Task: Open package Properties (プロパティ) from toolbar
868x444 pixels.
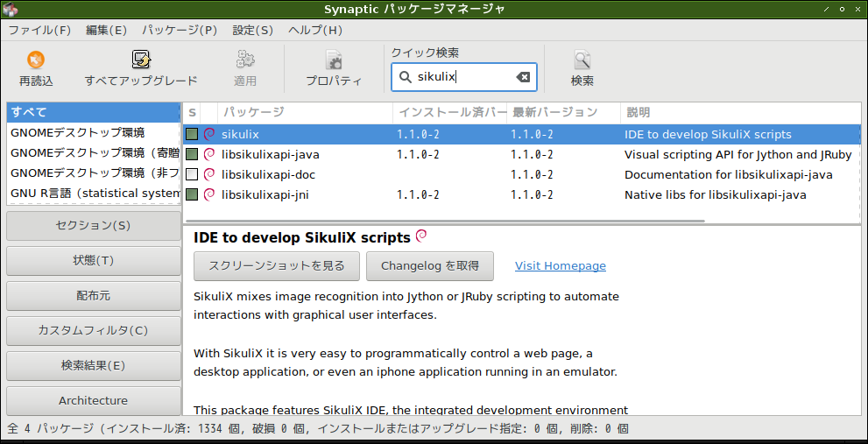Action: click(x=334, y=60)
